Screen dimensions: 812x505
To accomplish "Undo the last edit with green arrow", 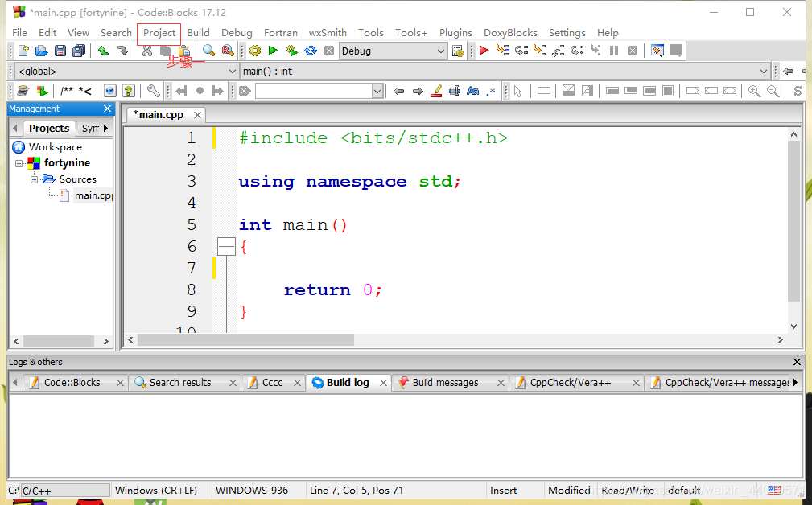I will pyautogui.click(x=103, y=51).
